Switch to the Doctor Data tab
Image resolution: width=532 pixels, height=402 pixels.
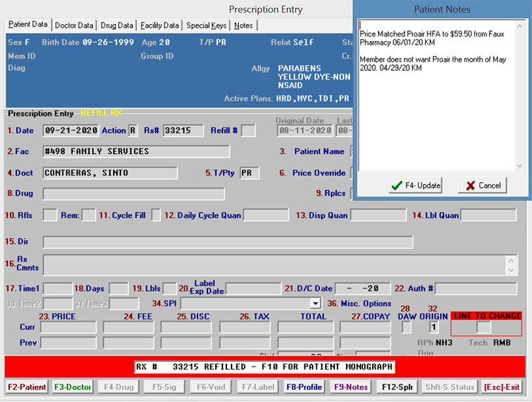(73, 25)
